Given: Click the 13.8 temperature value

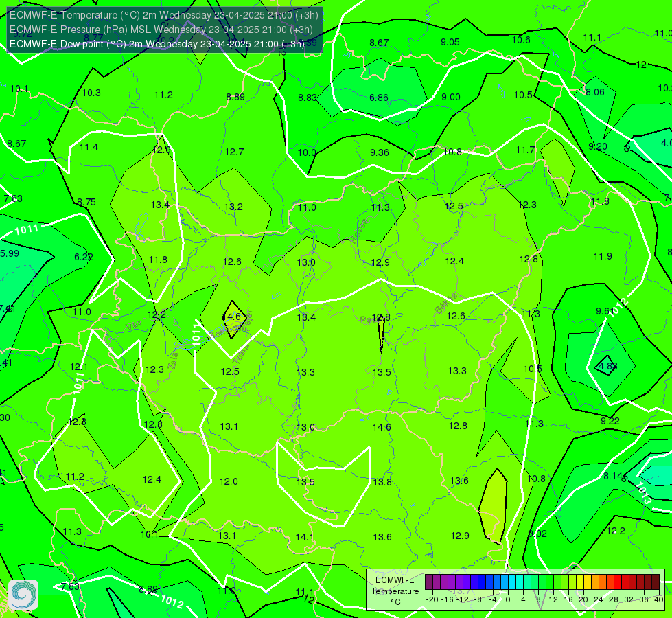Looking at the screenshot, I should pyautogui.click(x=382, y=483).
